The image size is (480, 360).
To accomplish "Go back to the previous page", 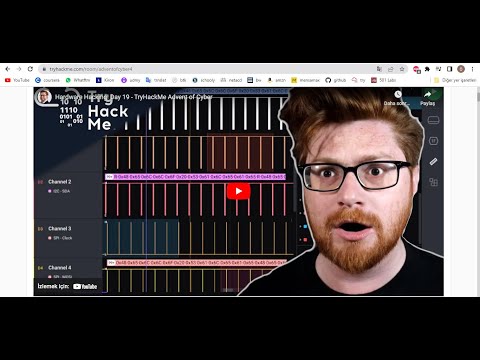I will click(8, 69).
